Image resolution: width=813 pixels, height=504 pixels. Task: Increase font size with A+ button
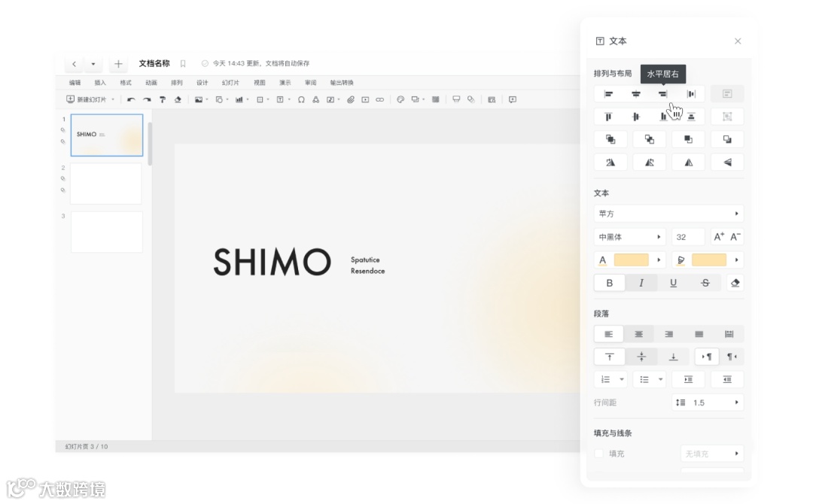(719, 237)
